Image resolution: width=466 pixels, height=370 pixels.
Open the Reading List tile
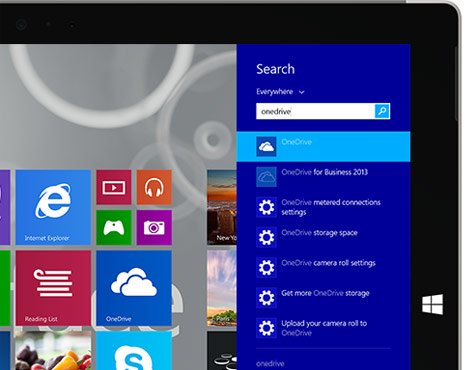[53, 288]
